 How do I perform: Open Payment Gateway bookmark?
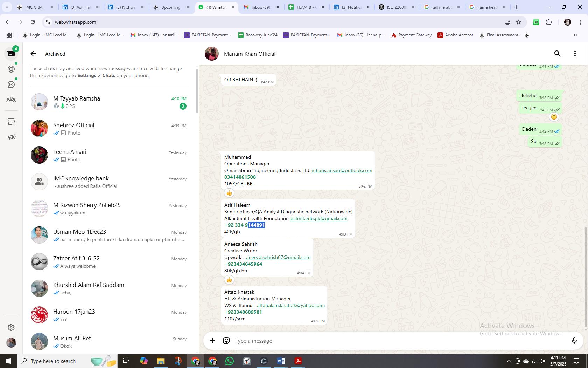point(411,35)
